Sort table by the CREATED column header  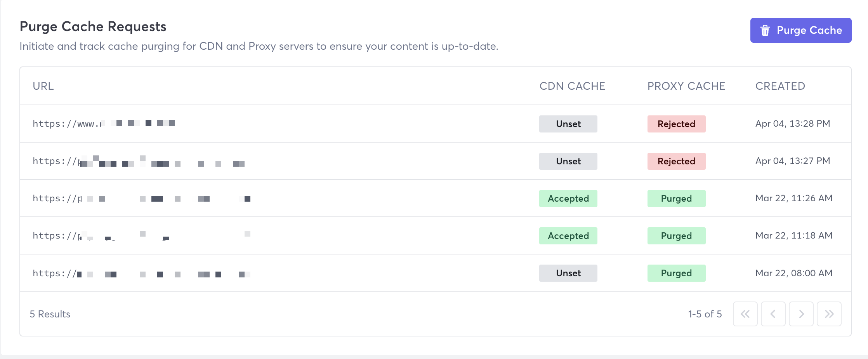coord(779,86)
